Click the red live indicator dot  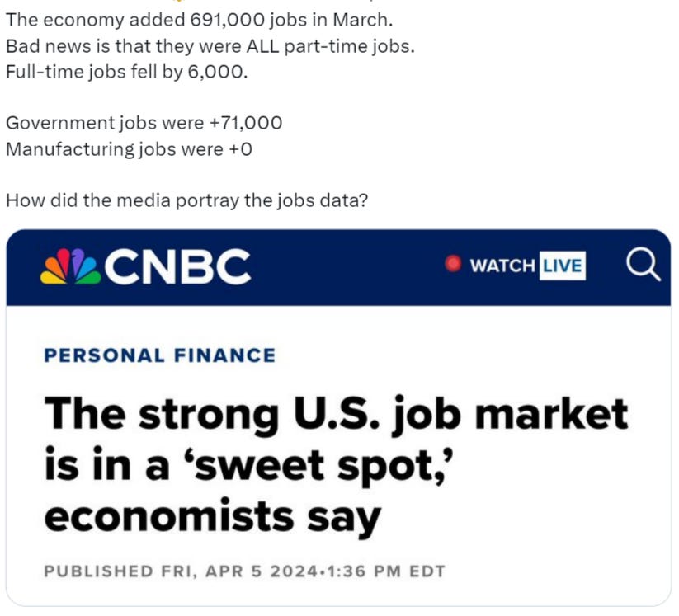coord(453,264)
